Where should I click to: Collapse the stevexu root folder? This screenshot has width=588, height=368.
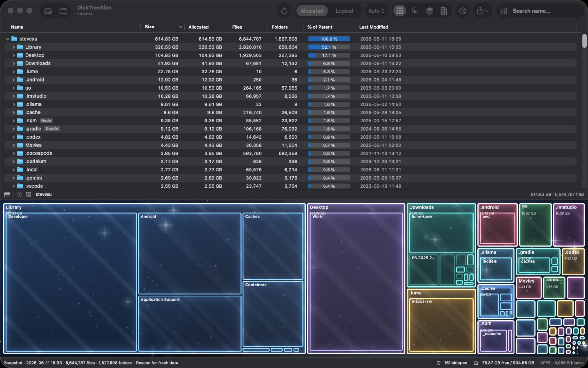[x=8, y=39]
